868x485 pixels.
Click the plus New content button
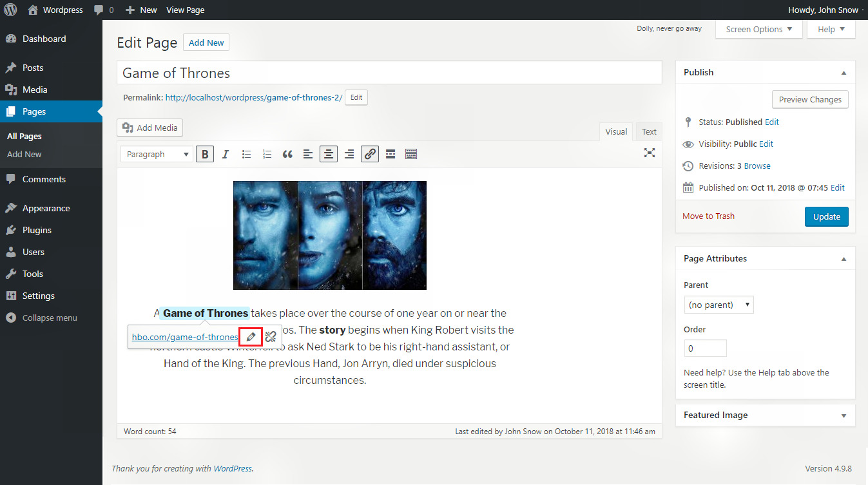click(141, 10)
